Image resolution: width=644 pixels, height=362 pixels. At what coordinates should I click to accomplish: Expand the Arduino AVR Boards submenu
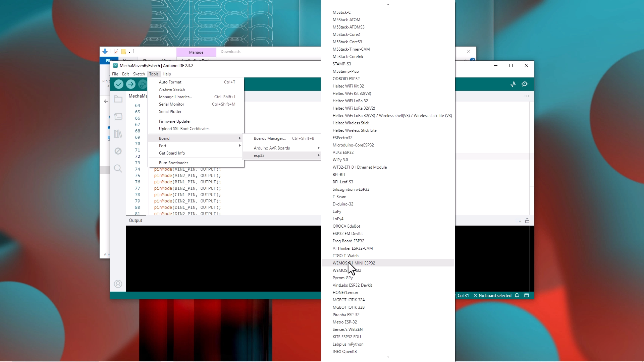pos(282,148)
